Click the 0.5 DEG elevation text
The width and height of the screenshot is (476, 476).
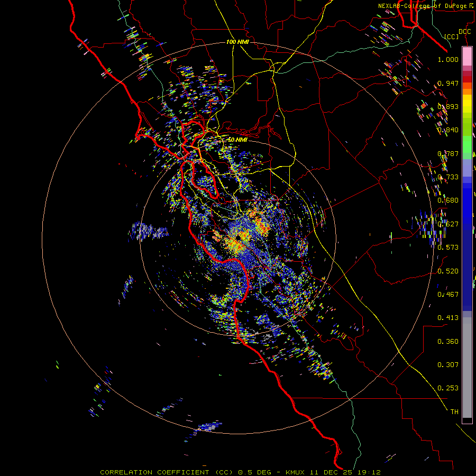click(255, 472)
